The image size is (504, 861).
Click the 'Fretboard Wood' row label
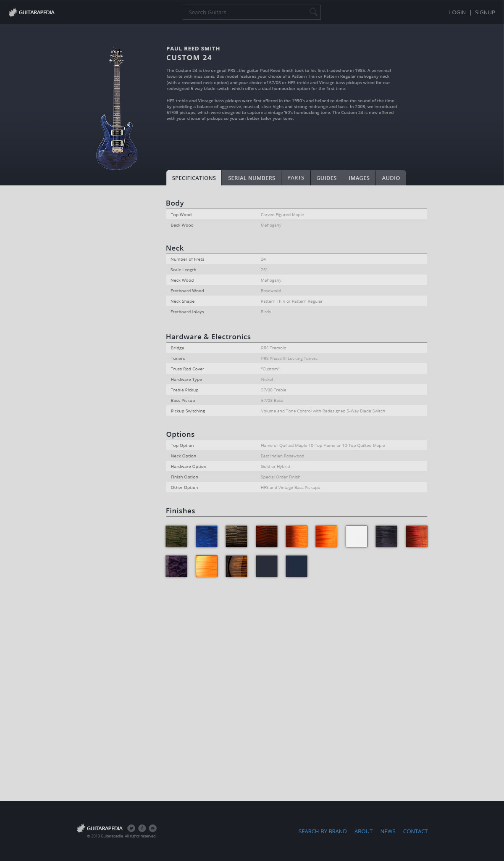pyautogui.click(x=187, y=291)
